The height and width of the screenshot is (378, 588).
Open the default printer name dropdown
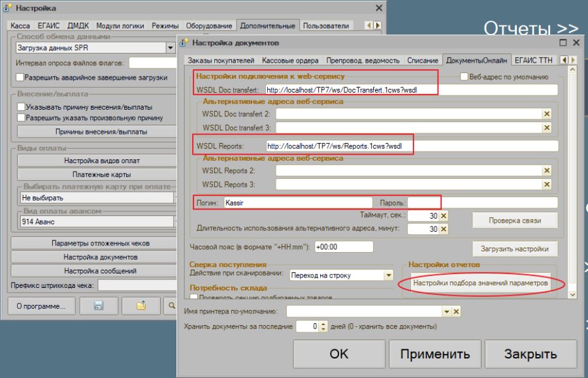tap(446, 311)
